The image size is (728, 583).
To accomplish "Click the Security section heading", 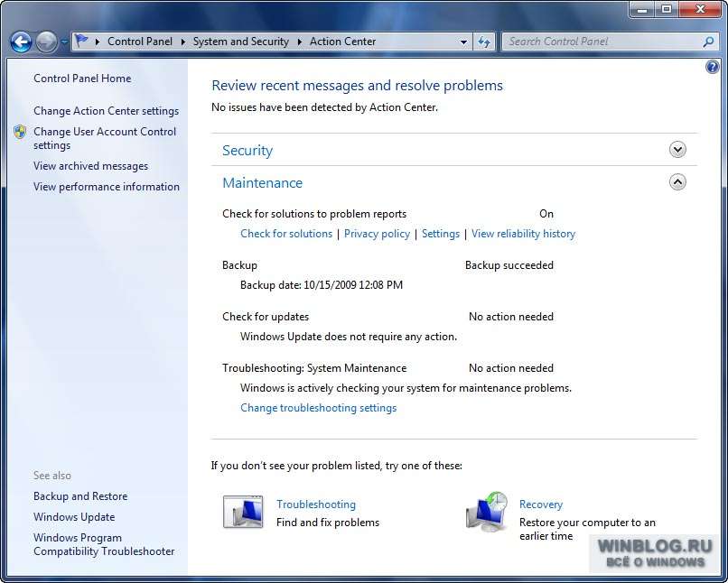I will pyautogui.click(x=247, y=151).
